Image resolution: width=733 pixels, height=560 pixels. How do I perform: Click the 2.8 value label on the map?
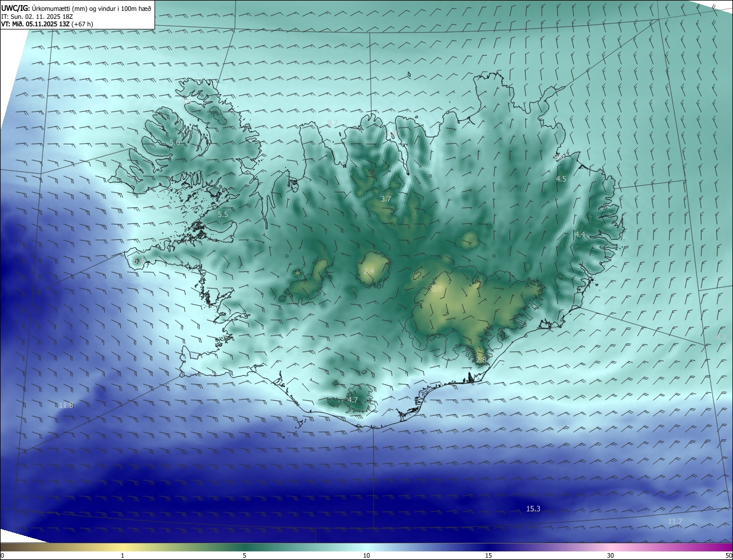point(480,360)
